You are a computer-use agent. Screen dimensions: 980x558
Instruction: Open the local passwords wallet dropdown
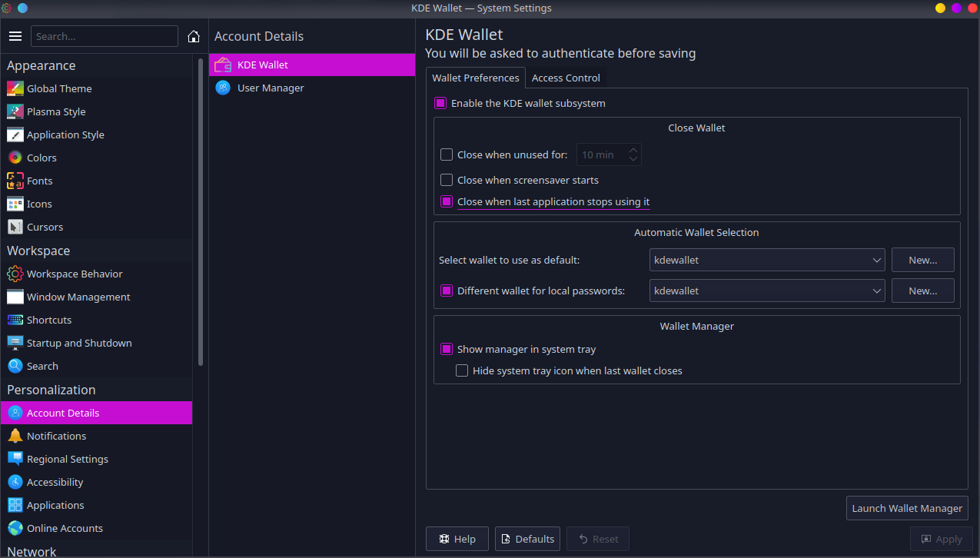(767, 291)
